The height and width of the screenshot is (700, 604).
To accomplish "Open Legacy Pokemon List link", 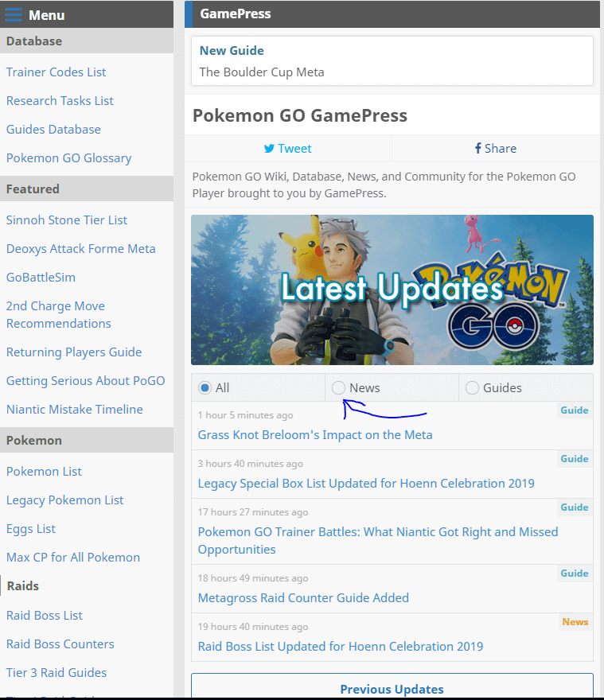I will click(64, 500).
